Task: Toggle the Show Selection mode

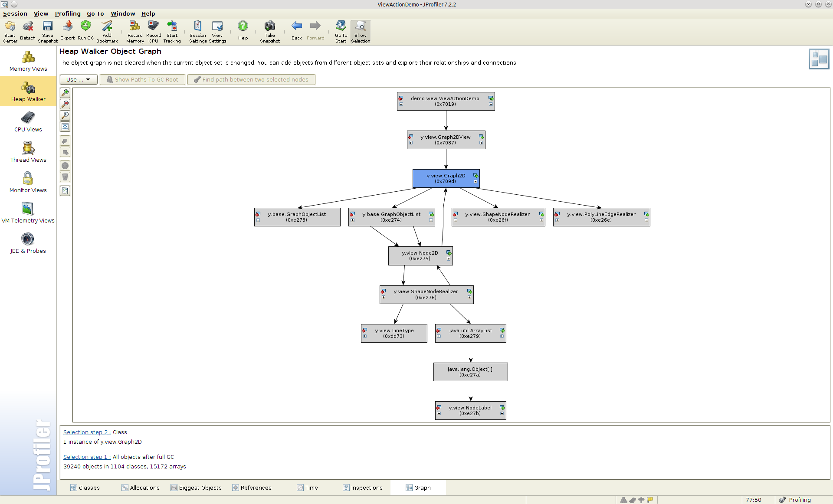Action: pyautogui.click(x=361, y=30)
